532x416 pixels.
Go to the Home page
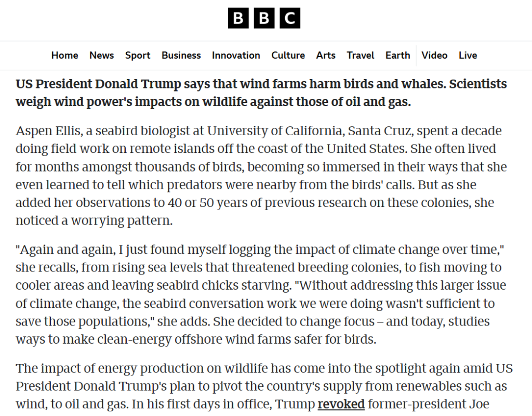coord(64,55)
